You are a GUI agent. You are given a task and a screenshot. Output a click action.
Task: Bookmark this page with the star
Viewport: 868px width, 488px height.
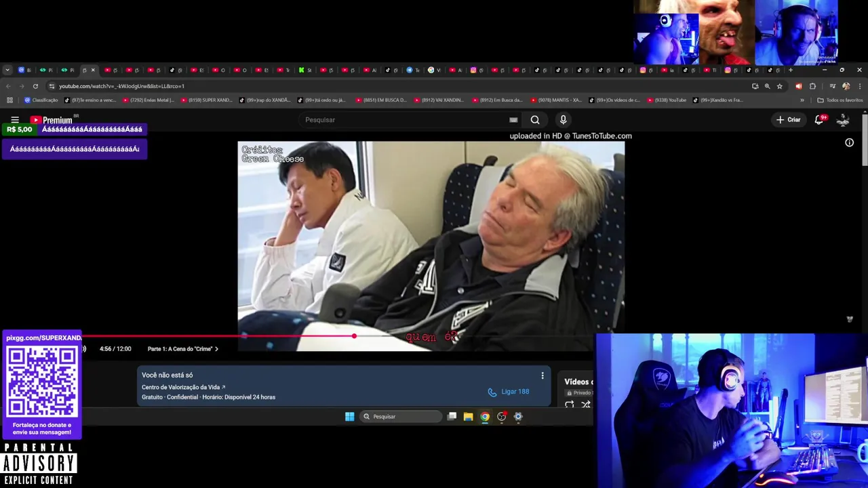tap(779, 86)
